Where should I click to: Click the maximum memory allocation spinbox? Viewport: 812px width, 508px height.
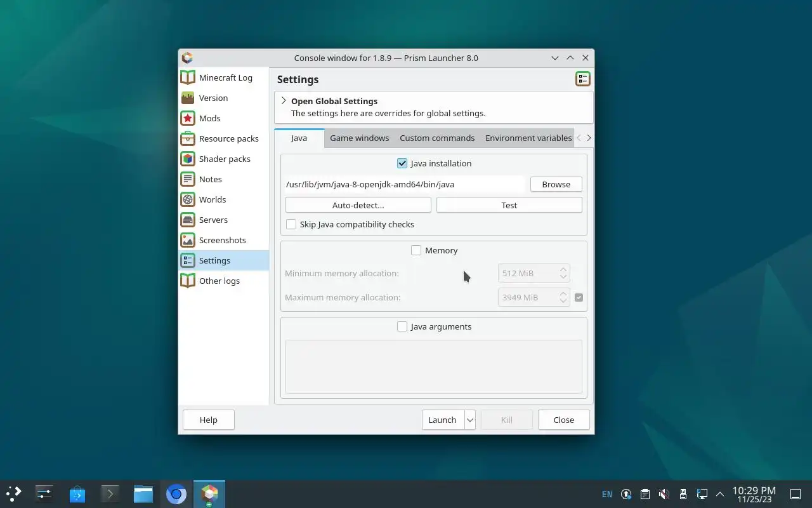[534, 297]
